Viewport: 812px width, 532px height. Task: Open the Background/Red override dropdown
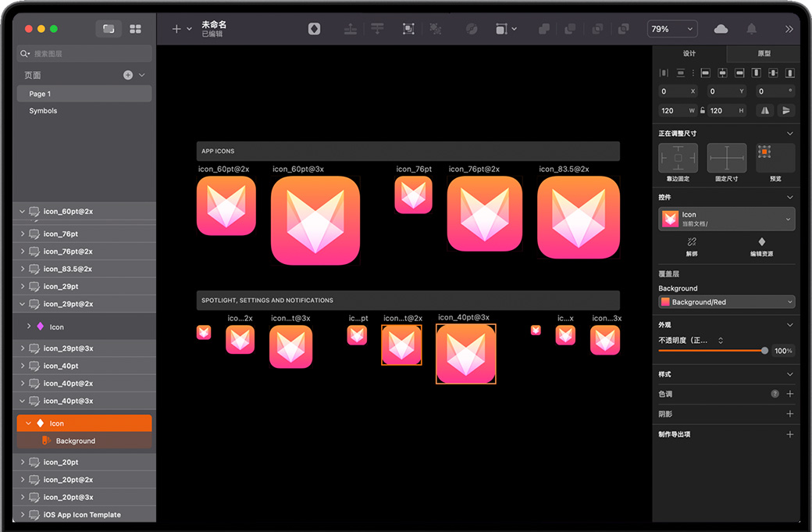click(x=726, y=302)
